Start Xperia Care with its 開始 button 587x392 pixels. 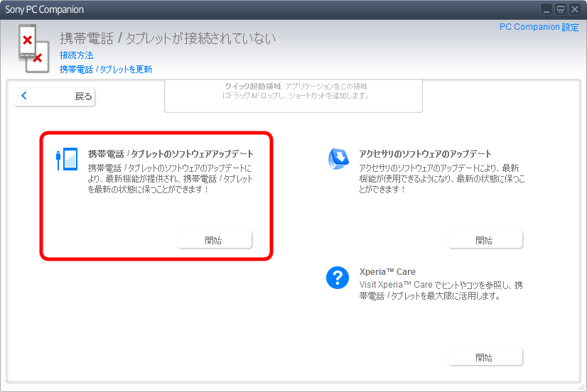[x=485, y=356]
